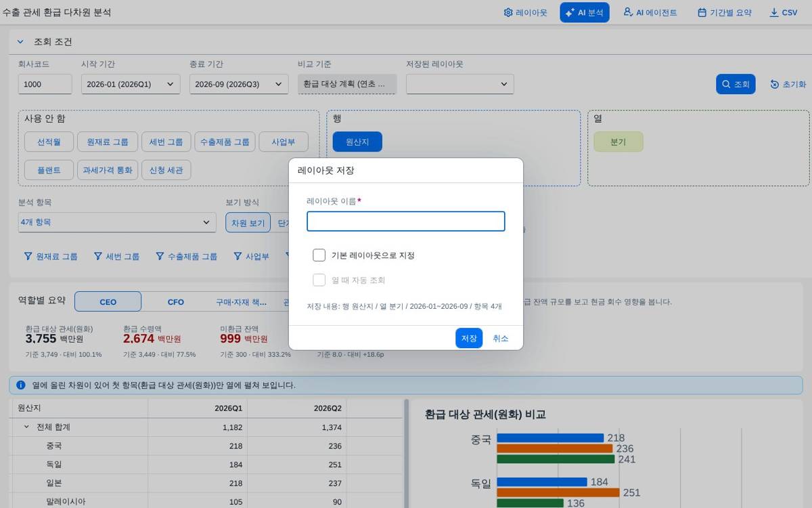Open the 수출제품 그룹 filter
The image size is (812, 508).
(x=186, y=256)
